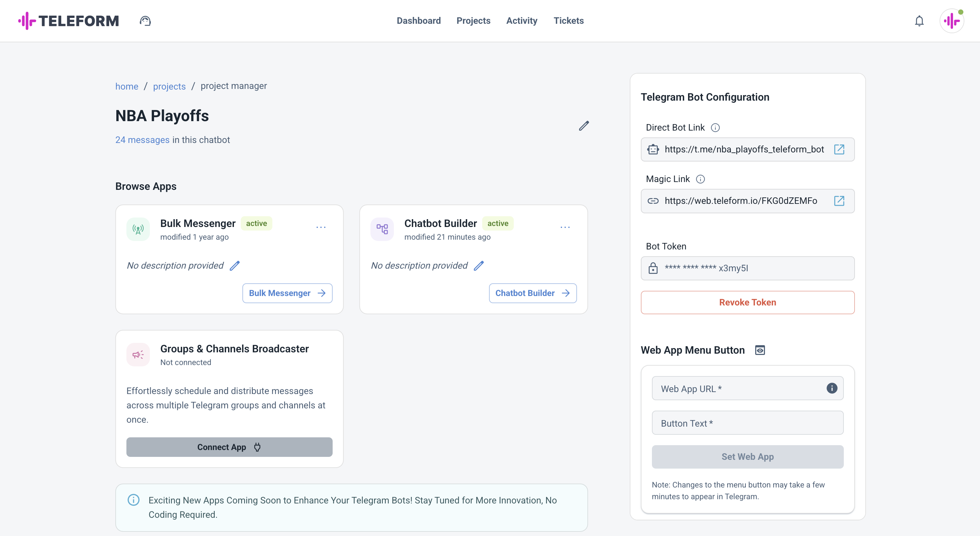Click the robot icon in bot link field
The width and height of the screenshot is (980, 536).
653,149
